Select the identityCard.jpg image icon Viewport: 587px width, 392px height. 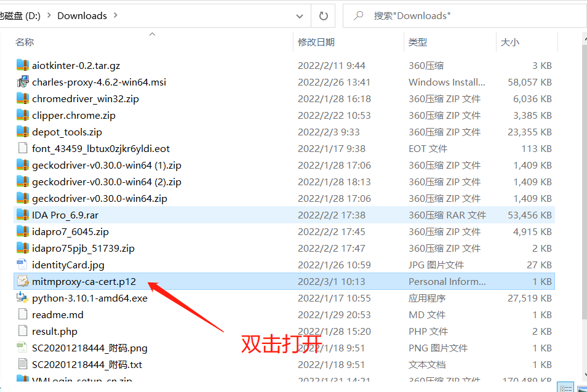coord(23,265)
